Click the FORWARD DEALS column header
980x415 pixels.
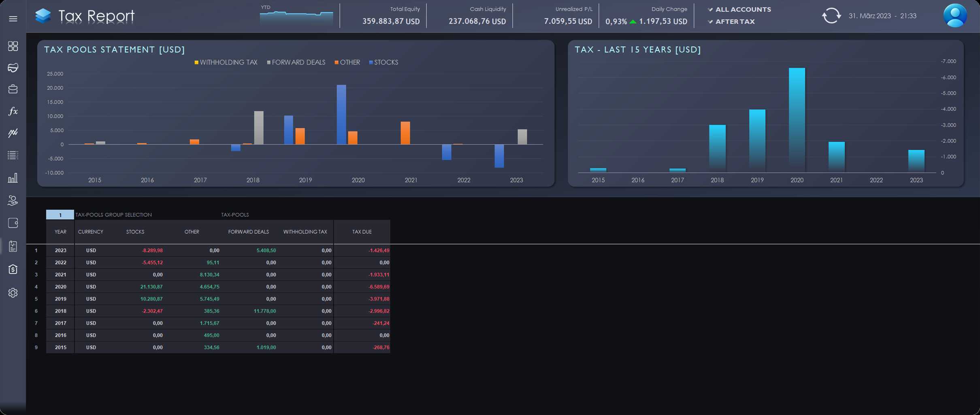coord(248,232)
